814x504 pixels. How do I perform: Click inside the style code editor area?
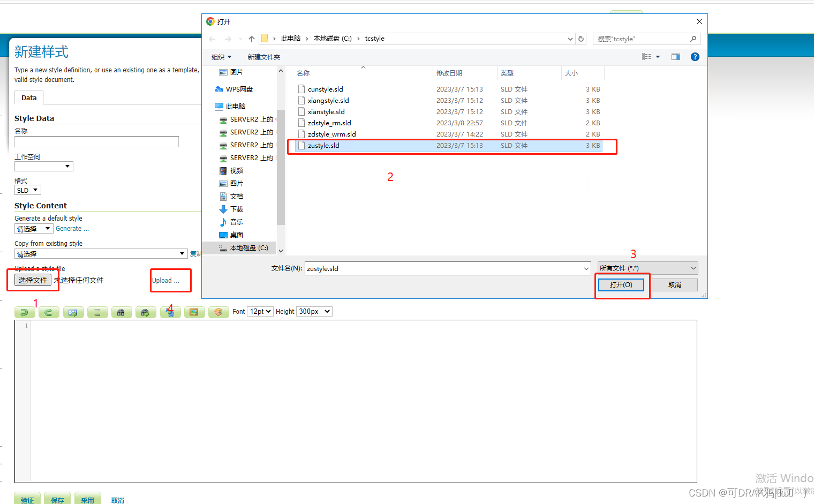point(363,402)
